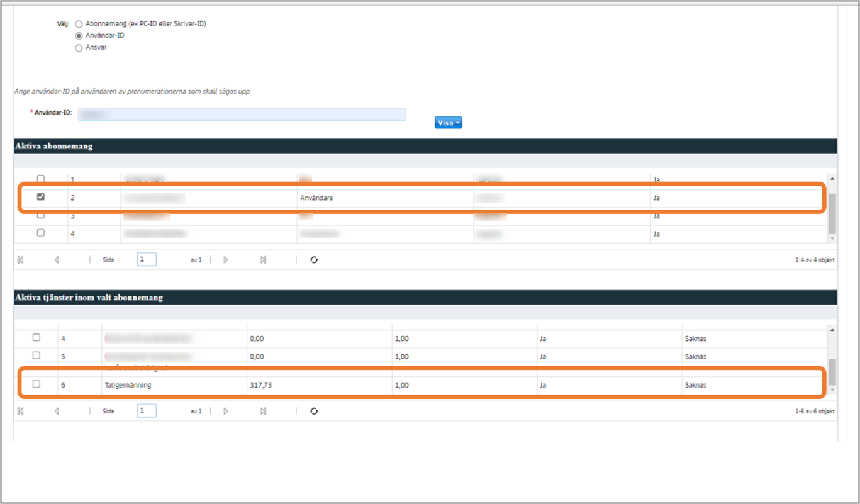The height and width of the screenshot is (504, 860).
Task: Open the Visa dropdown button
Action: click(448, 123)
